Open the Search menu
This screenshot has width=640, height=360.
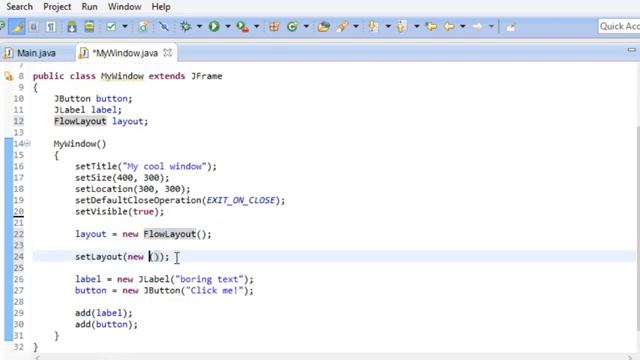(19, 7)
